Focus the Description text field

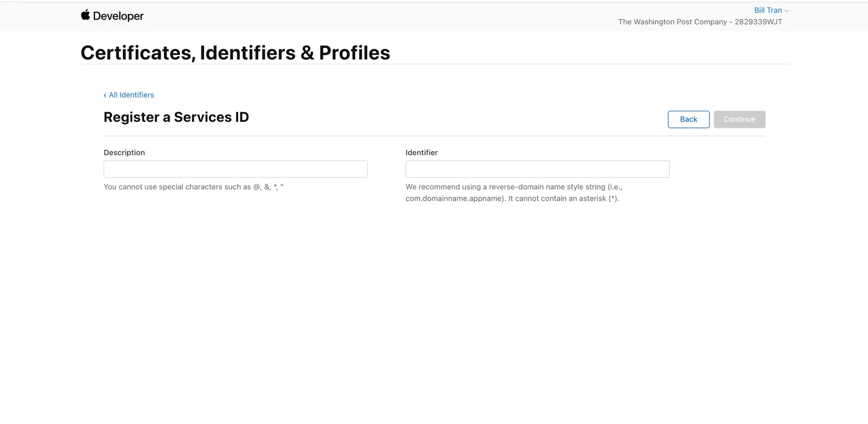point(235,169)
